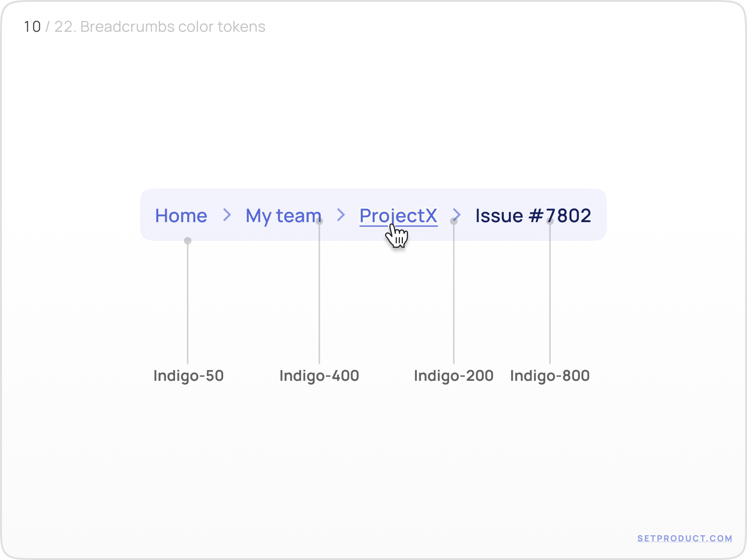Click the slide number 10
Image resolution: width=747 pixels, height=560 pixels.
coord(32,27)
